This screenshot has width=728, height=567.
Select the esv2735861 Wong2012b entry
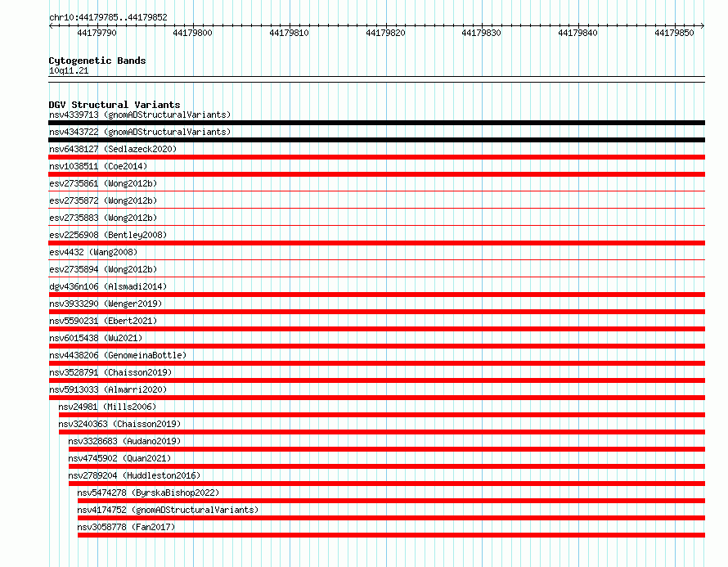103,183
